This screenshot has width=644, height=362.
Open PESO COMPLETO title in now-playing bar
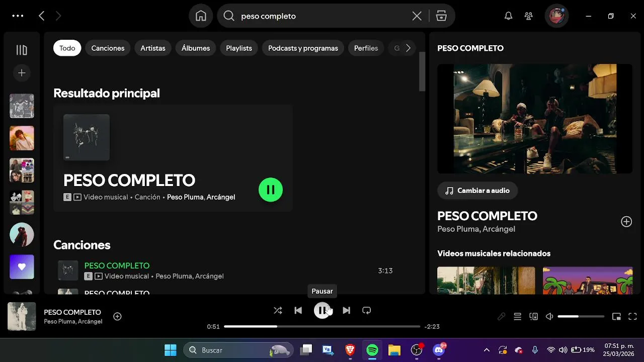(x=72, y=312)
